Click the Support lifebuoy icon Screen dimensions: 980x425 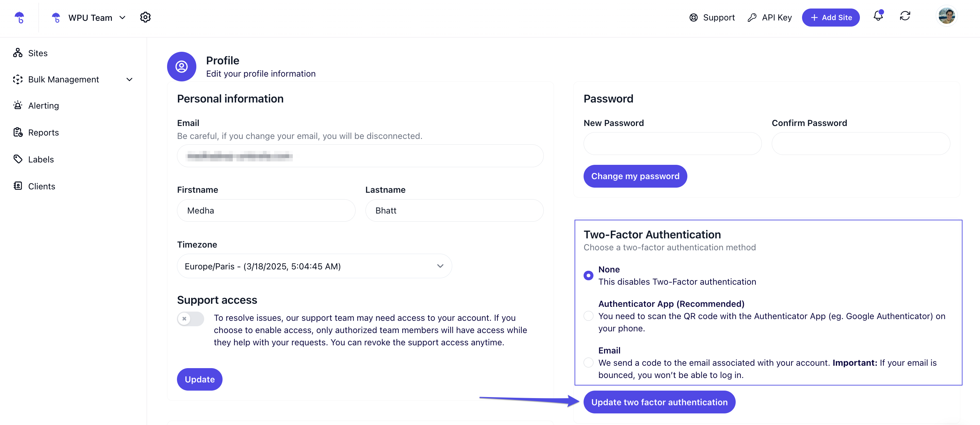[693, 17]
